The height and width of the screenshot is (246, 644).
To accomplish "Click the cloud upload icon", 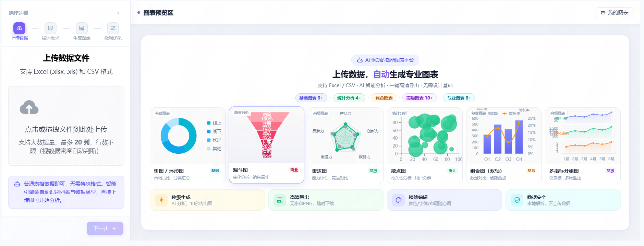I will (x=29, y=107).
